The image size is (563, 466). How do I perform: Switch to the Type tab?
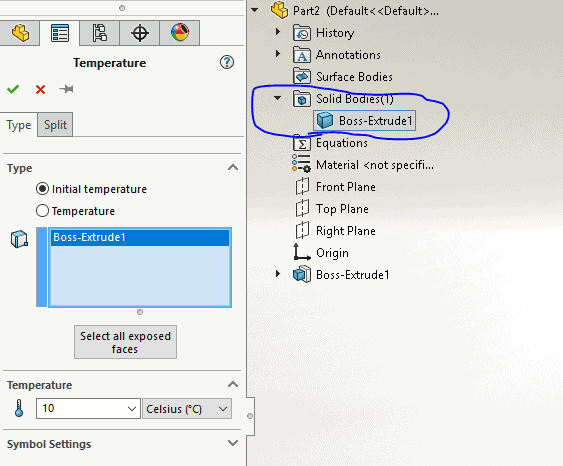point(19,125)
